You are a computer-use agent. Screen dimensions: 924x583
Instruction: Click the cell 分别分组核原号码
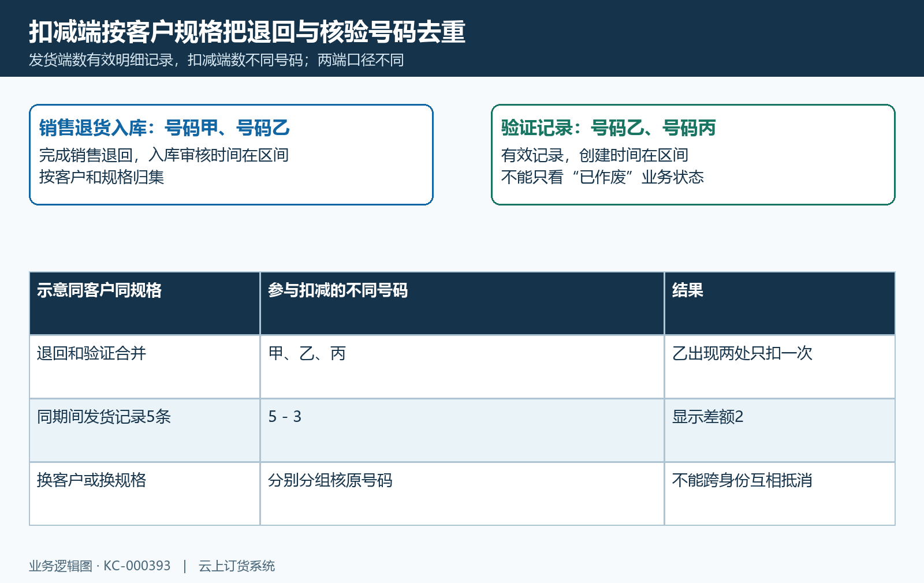(x=463, y=494)
